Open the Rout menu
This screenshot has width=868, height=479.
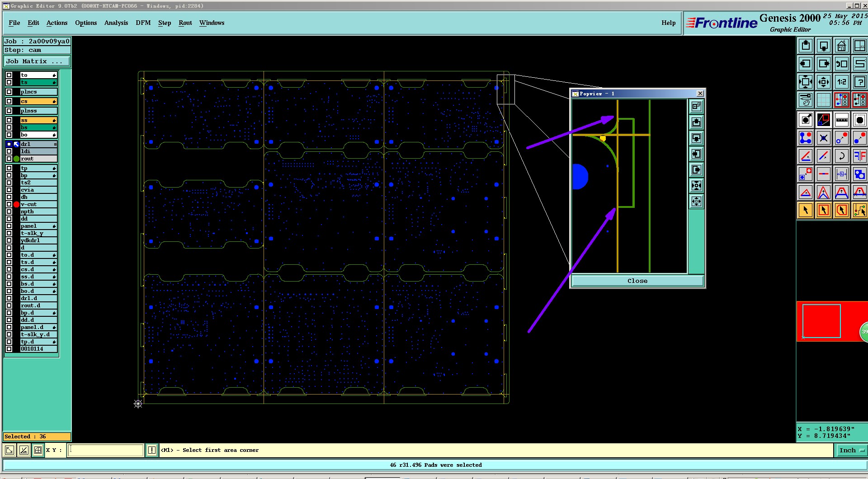(185, 23)
